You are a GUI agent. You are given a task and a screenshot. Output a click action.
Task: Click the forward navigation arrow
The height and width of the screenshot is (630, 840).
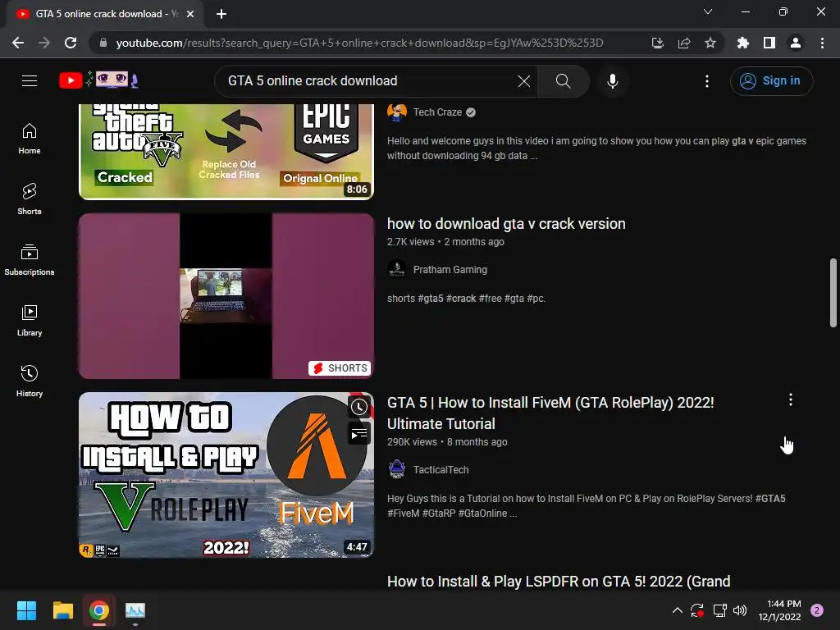point(44,43)
